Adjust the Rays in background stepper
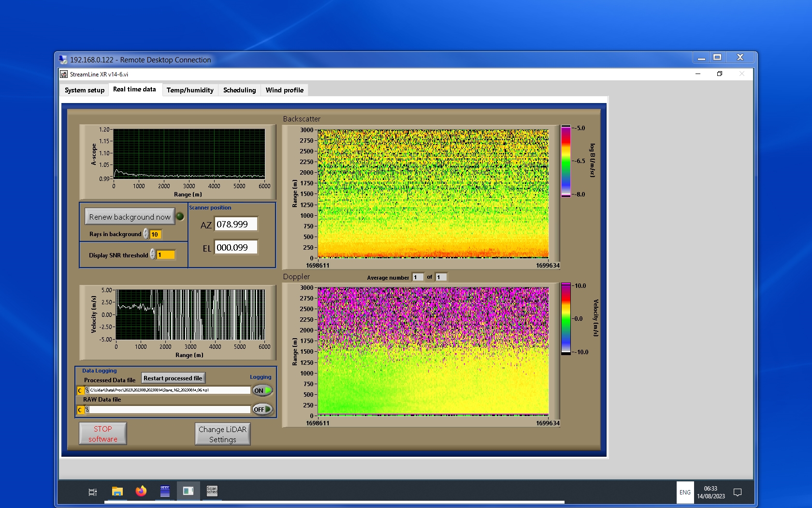812x508 pixels. tap(145, 234)
